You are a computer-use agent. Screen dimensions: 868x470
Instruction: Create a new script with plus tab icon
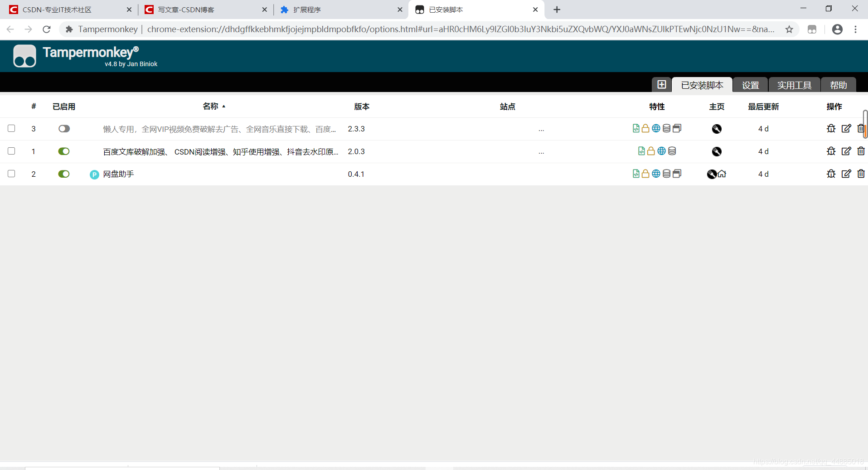[661, 85]
